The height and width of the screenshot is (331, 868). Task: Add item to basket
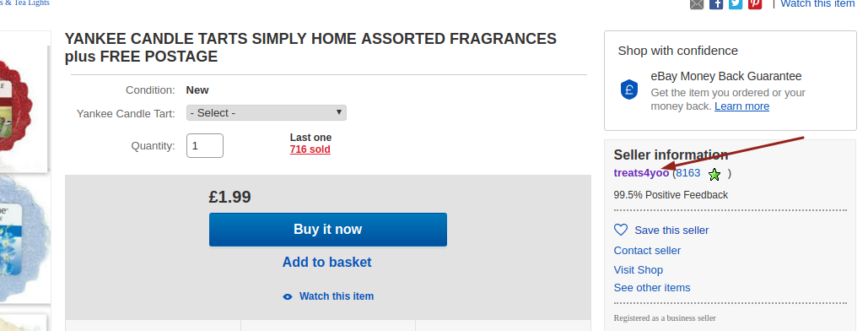pyautogui.click(x=326, y=263)
